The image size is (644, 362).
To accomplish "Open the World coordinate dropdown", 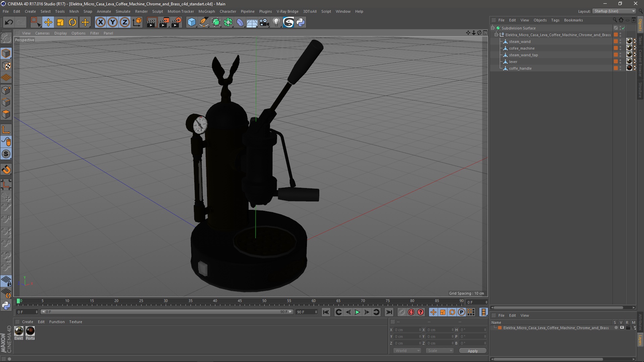I will [407, 351].
